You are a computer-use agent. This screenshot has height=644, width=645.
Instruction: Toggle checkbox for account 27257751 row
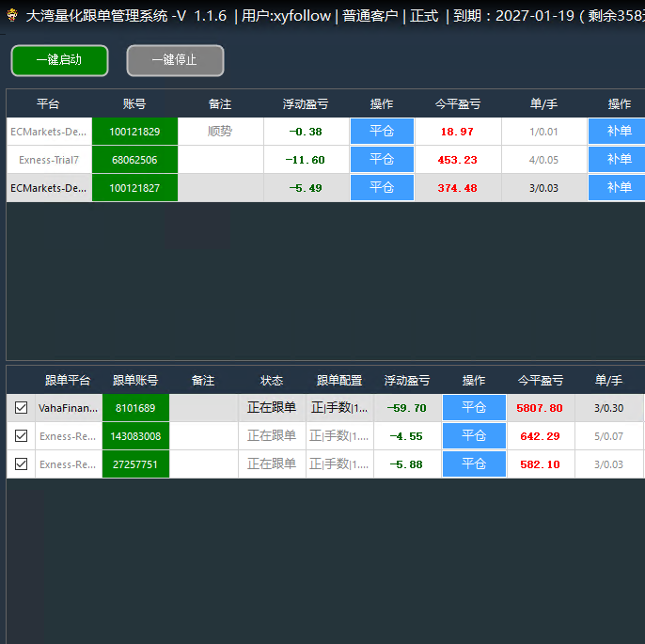click(21, 463)
